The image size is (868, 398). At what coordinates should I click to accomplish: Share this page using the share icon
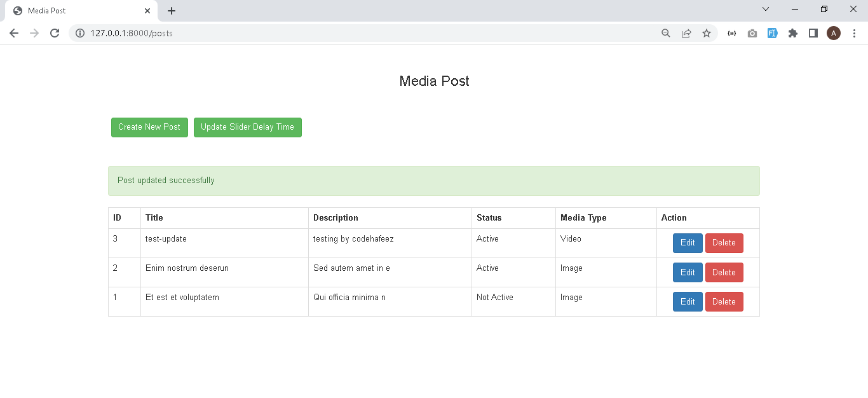coord(686,33)
